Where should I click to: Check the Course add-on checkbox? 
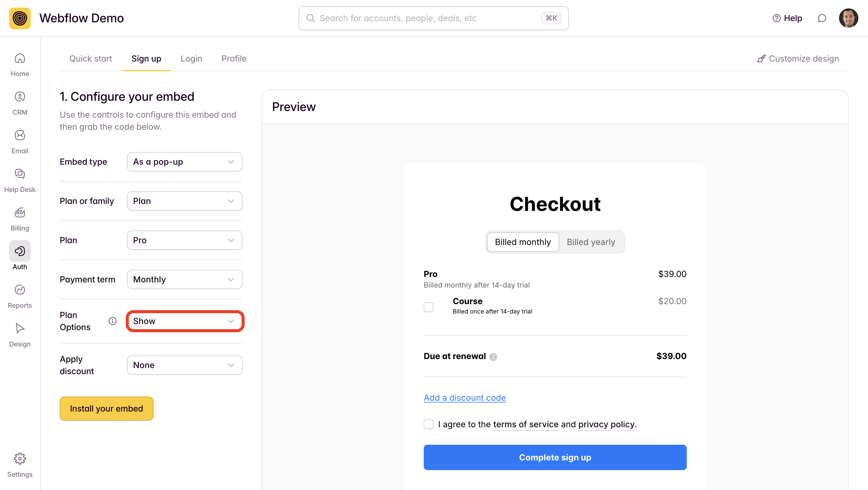point(428,307)
